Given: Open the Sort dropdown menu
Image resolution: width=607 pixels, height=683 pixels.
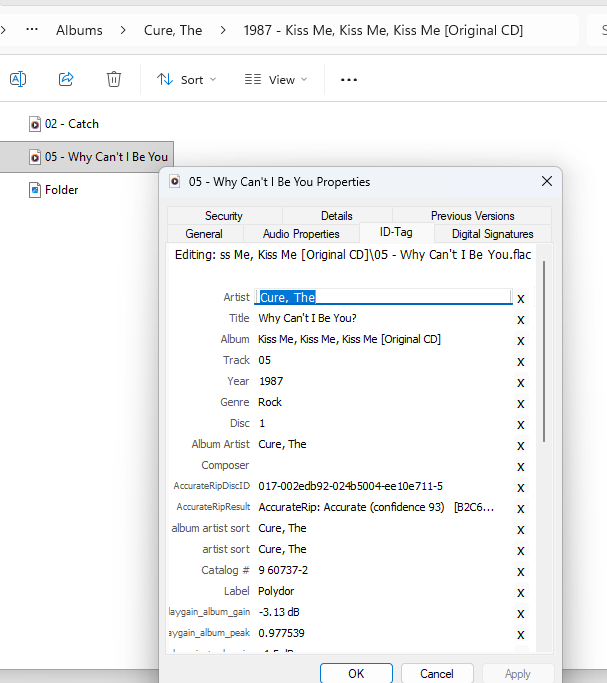Looking at the screenshot, I should click(x=187, y=80).
